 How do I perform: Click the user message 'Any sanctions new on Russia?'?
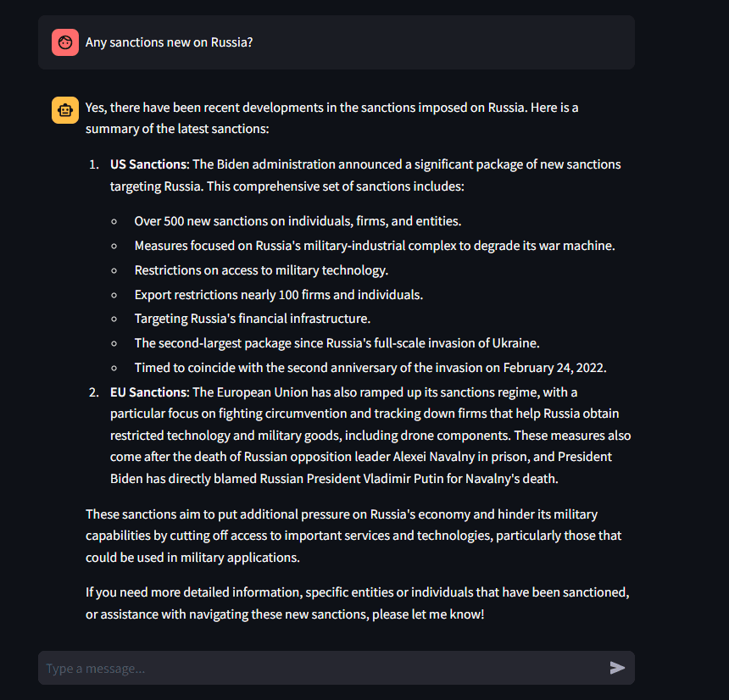tap(169, 42)
